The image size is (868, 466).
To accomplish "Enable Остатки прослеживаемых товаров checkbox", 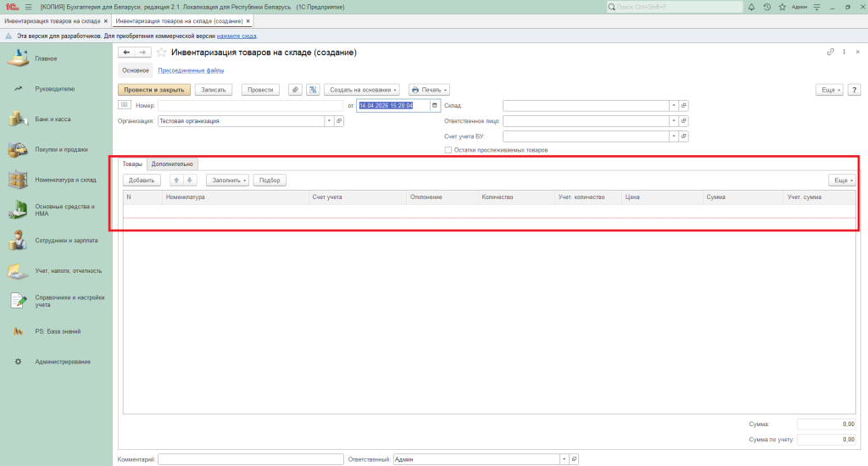I will (x=448, y=150).
